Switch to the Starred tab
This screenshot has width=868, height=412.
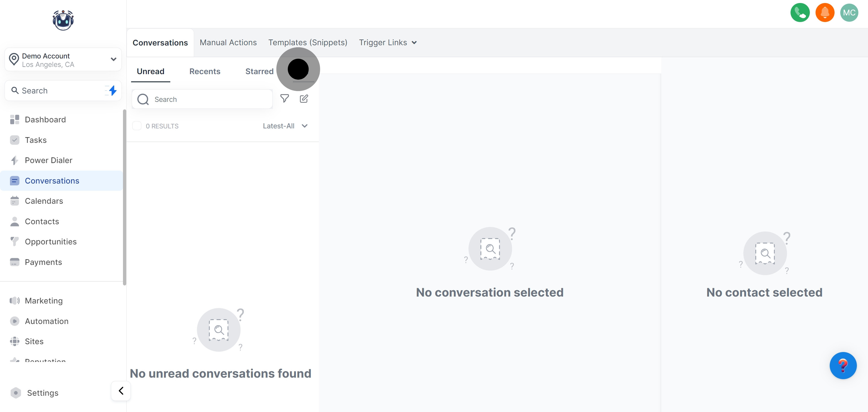coord(259,71)
